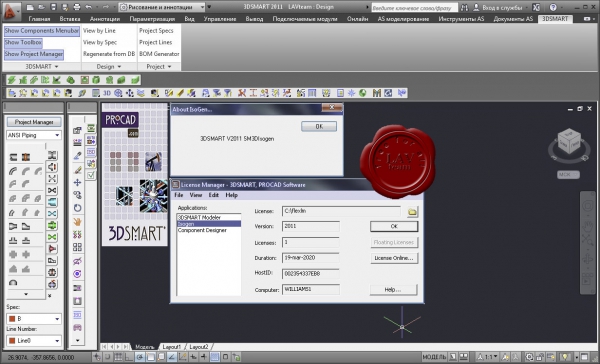Select the flange component icon in the piping palette
Viewport: 600px width, 364px height.
tap(26, 157)
